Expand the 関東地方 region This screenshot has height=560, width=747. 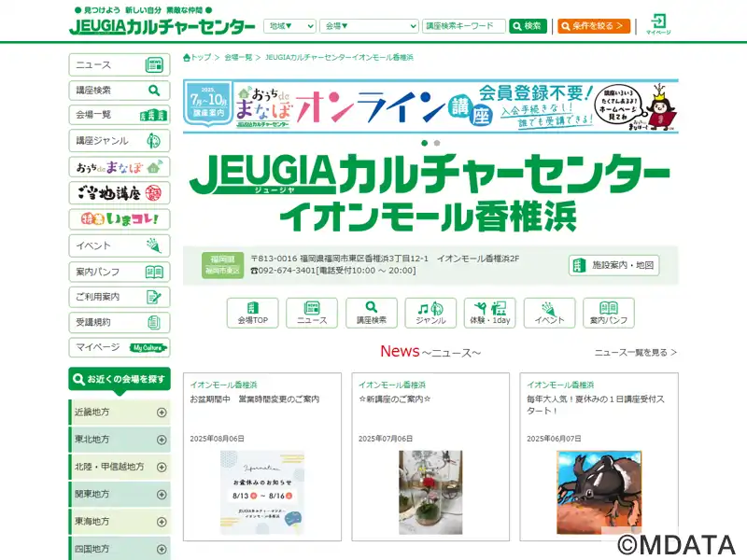120,495
